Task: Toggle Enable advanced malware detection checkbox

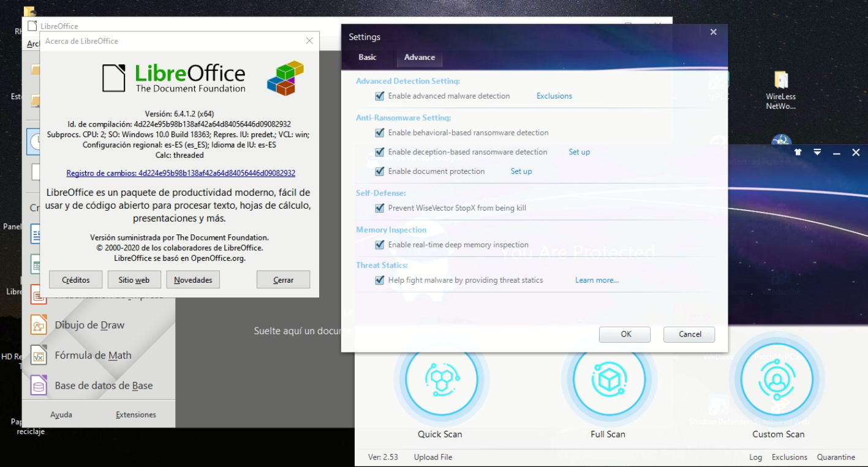Action: click(380, 96)
